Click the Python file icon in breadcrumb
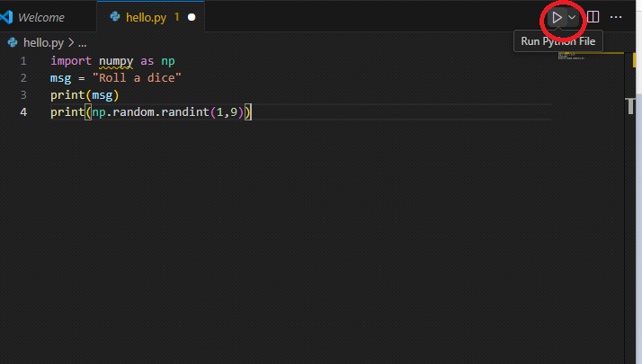Screen dimensions: 642x364 click(x=13, y=42)
